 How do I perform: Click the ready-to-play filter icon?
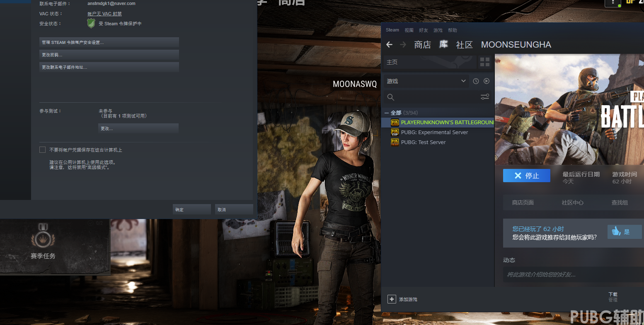487,81
